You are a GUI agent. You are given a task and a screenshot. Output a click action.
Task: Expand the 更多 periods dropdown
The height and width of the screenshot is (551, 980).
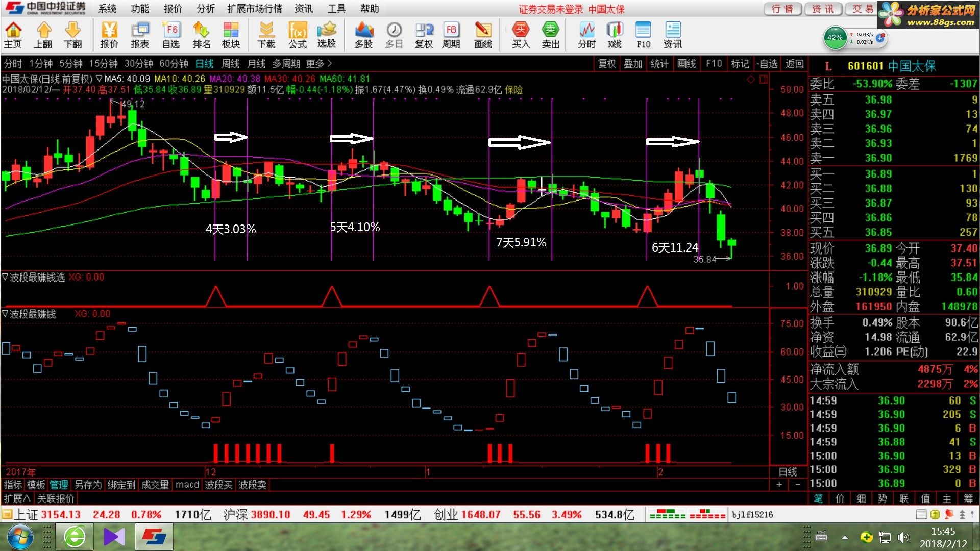click(x=319, y=64)
